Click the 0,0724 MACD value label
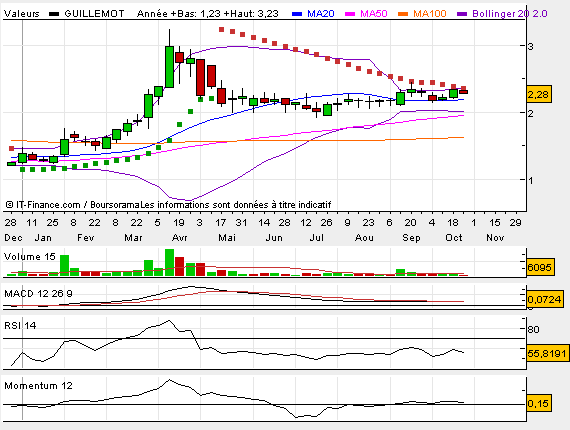 click(x=545, y=299)
